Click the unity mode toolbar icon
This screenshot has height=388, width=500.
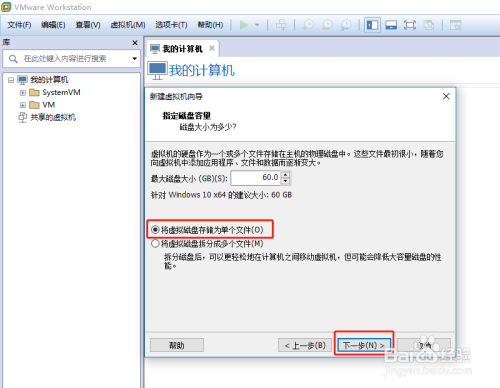point(429,25)
